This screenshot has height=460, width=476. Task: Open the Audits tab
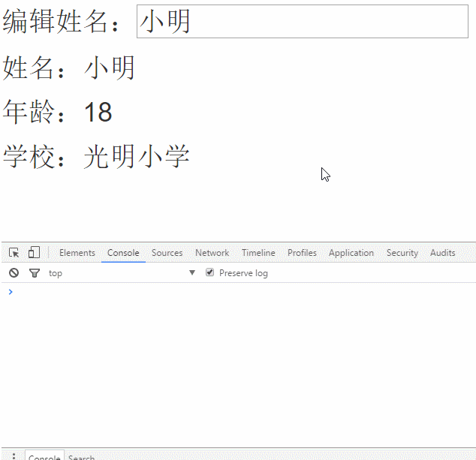coord(442,253)
